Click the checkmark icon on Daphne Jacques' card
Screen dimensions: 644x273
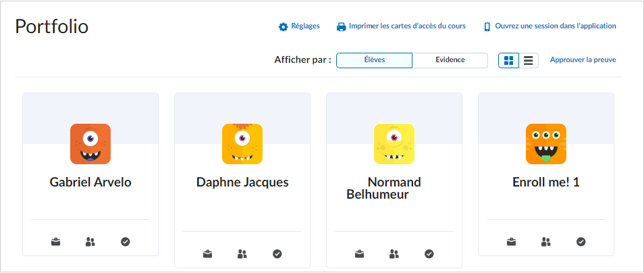pos(277,254)
